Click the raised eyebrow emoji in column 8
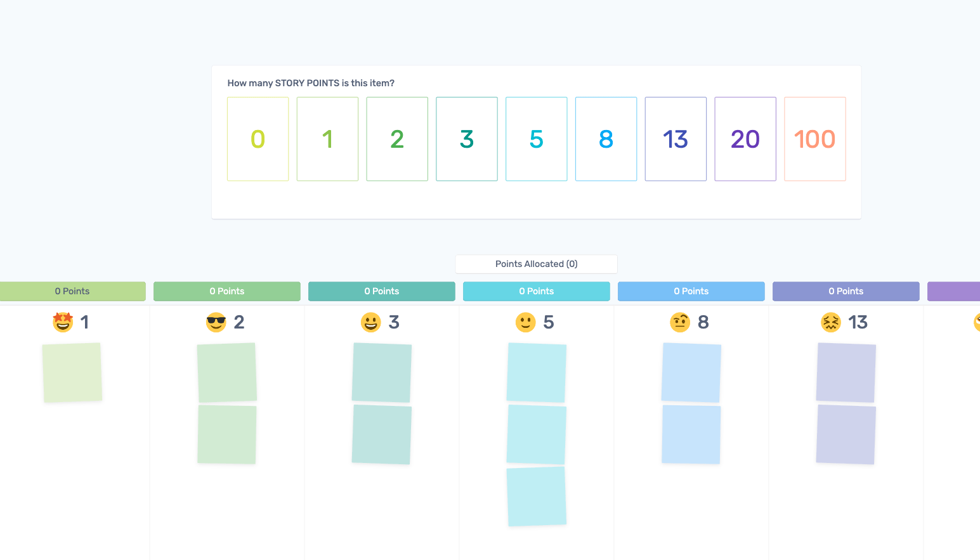980x560 pixels. coord(680,322)
